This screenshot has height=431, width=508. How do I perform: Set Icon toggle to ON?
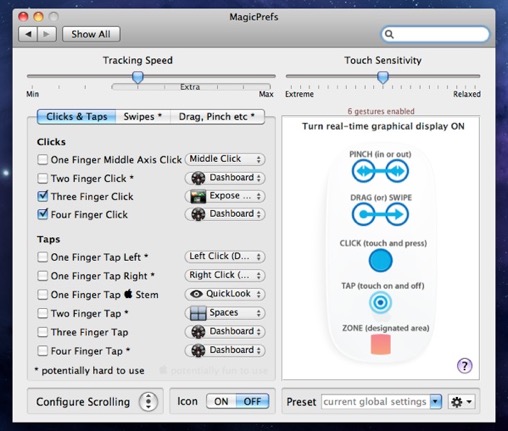tap(221, 401)
